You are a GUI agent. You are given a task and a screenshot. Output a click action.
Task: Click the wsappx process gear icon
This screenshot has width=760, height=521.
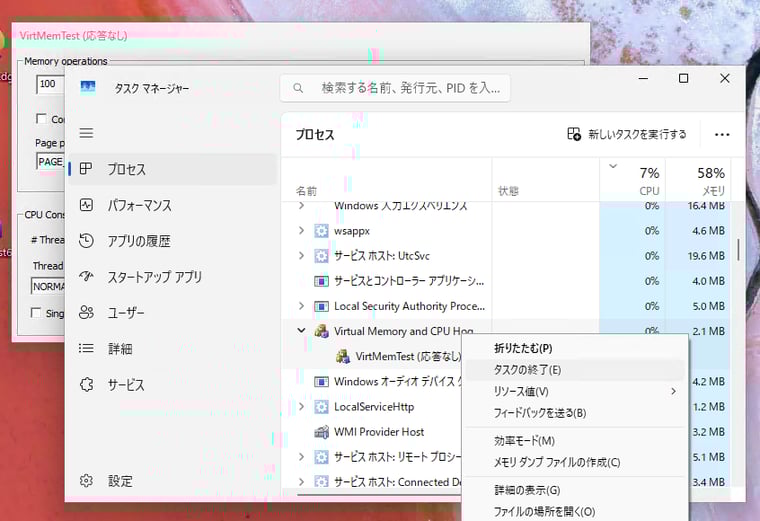321,231
